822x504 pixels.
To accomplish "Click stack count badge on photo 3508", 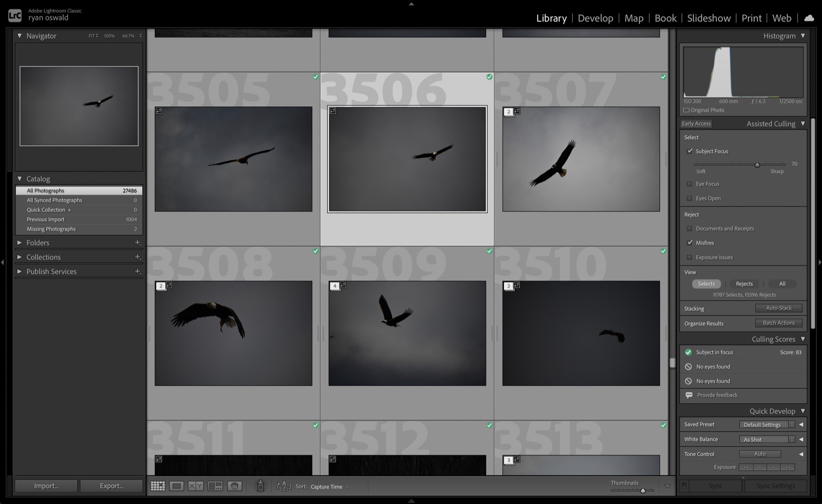I will [161, 286].
